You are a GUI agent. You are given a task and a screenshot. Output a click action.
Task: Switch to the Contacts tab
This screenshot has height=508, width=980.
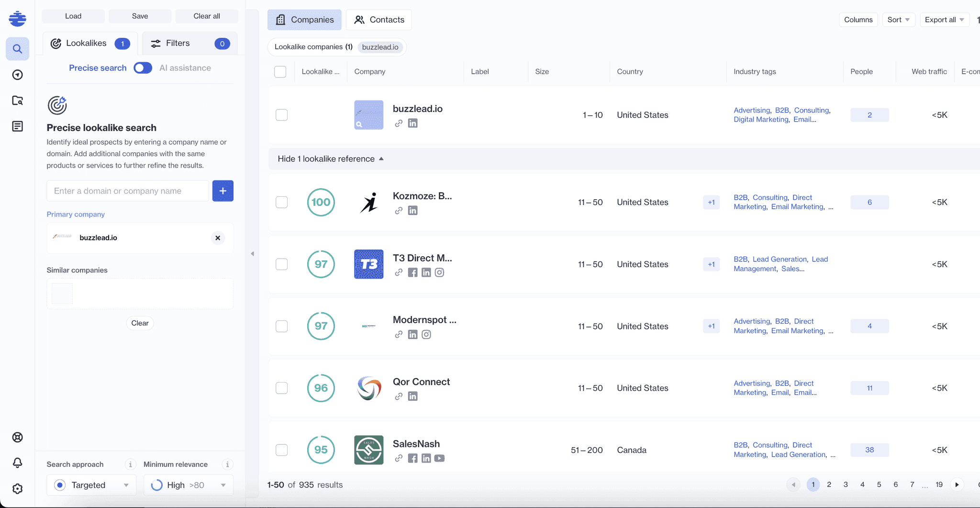click(x=379, y=20)
